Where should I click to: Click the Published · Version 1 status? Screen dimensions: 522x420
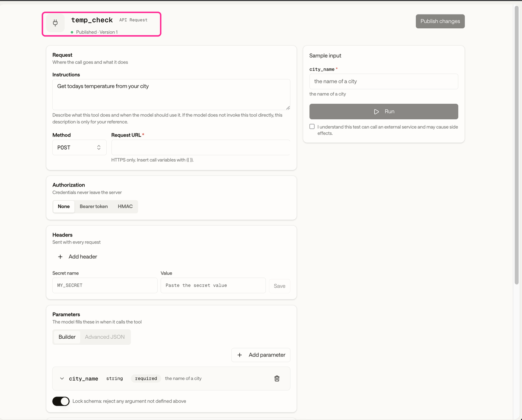click(97, 32)
